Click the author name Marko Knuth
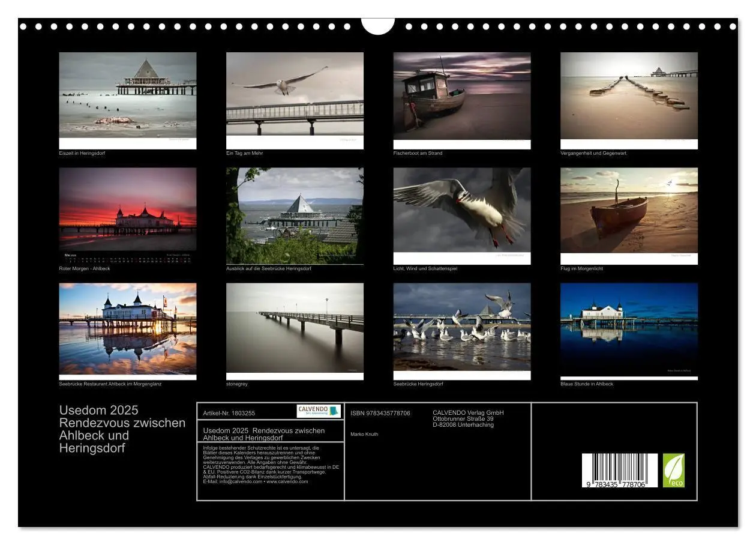The height and width of the screenshot is (545, 756). point(364,434)
